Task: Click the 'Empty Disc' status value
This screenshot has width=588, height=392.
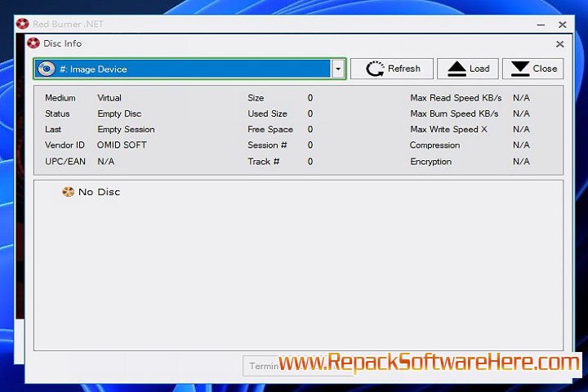Action: click(119, 114)
